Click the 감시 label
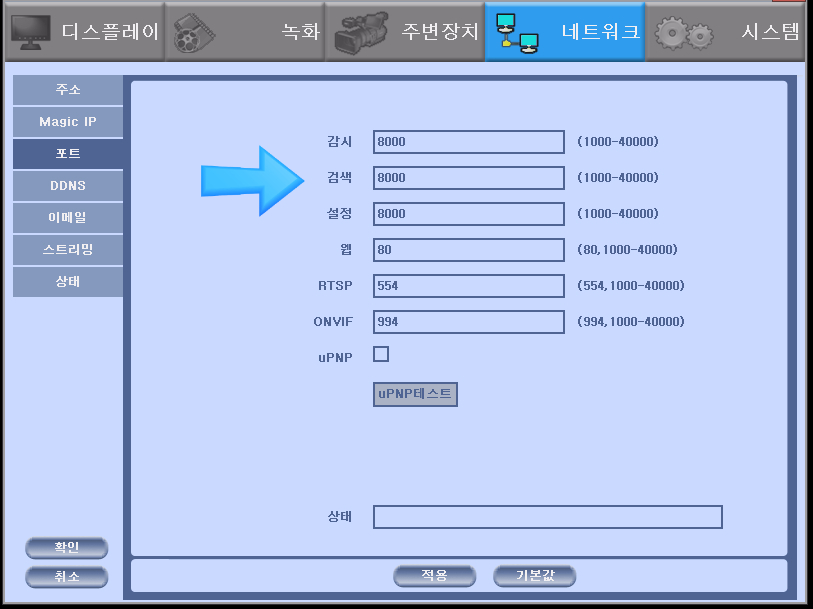Image resolution: width=813 pixels, height=609 pixels. (340, 141)
